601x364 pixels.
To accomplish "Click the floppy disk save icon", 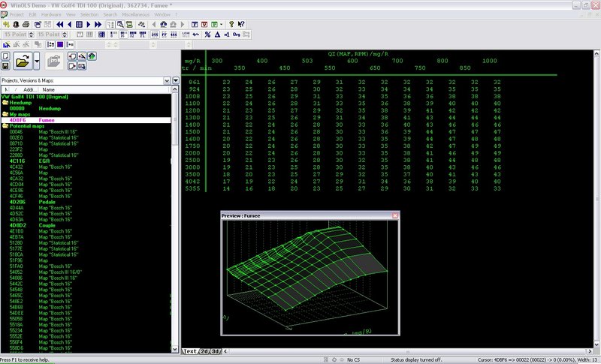I will point(5,66).
